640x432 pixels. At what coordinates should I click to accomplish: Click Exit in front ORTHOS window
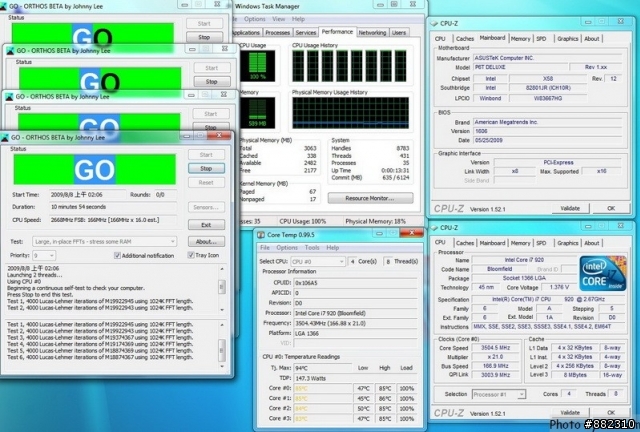[x=206, y=225]
